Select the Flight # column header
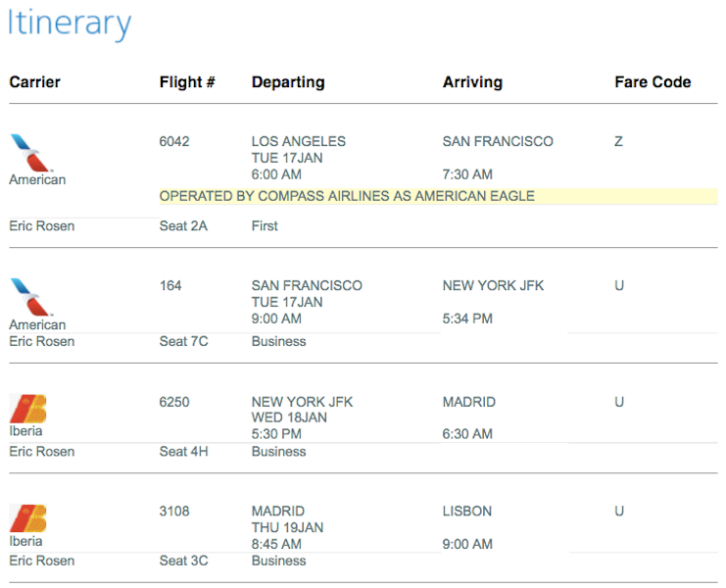 [x=187, y=82]
